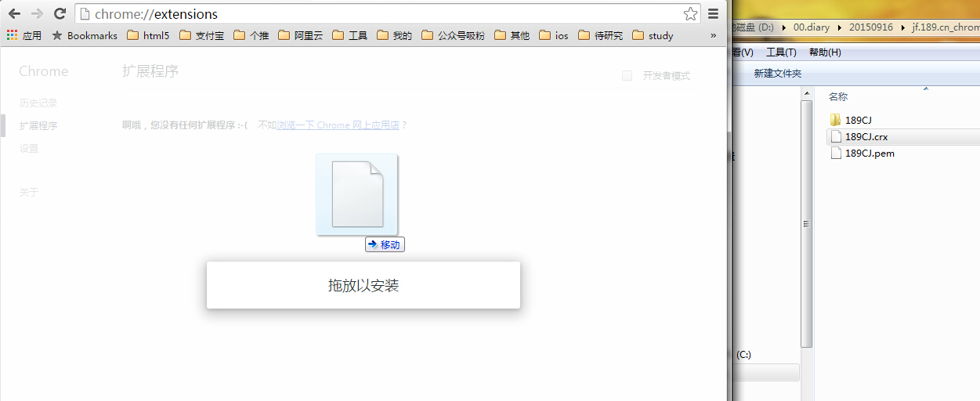This screenshot has width=980, height=401.
Task: Open 历史记录 in the Chrome sidebar
Action: coord(38,103)
